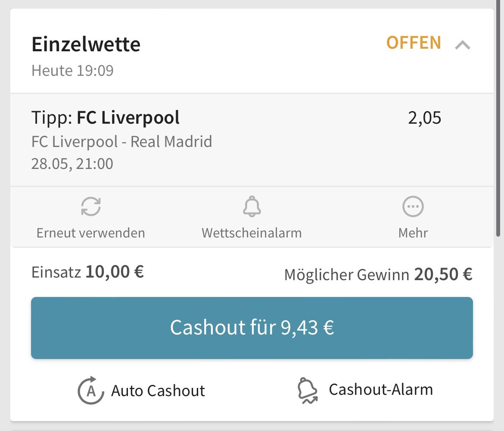Click the Cashout-Alarm bell icon
The image size is (504, 431).
(308, 390)
